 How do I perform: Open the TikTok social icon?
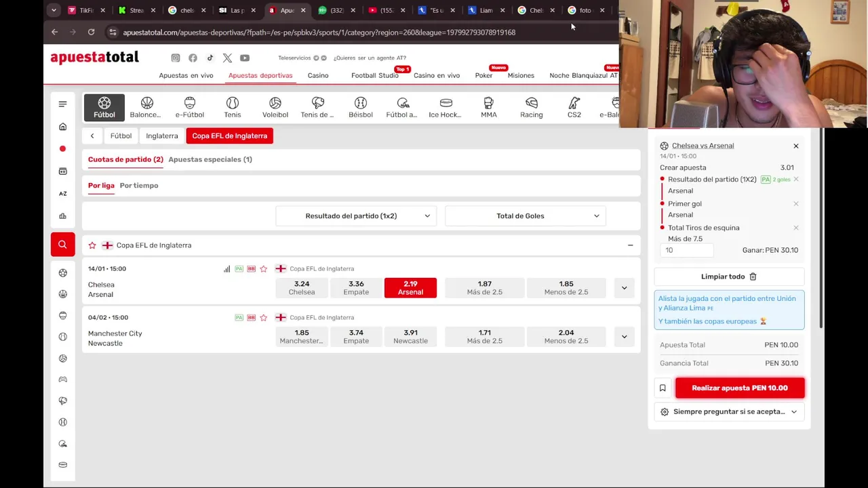tap(210, 58)
